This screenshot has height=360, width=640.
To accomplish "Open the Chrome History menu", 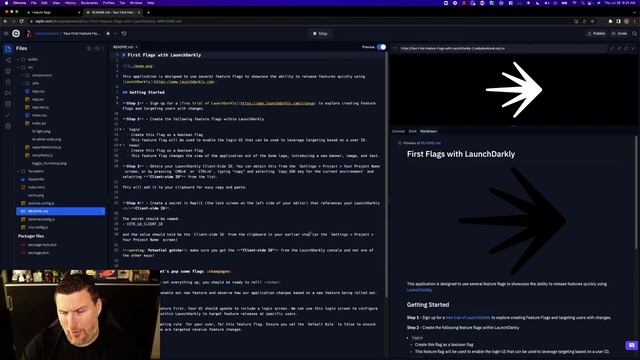I will (x=70, y=2).
